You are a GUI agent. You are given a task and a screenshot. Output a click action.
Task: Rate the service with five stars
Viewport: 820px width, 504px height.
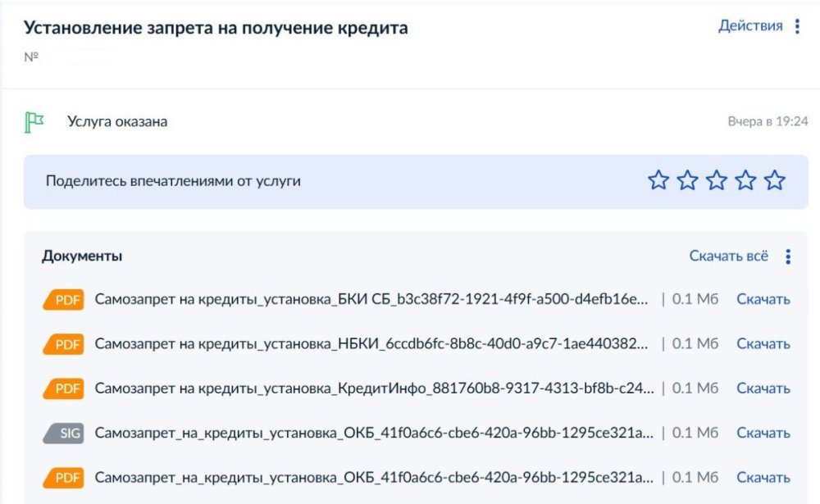774,181
